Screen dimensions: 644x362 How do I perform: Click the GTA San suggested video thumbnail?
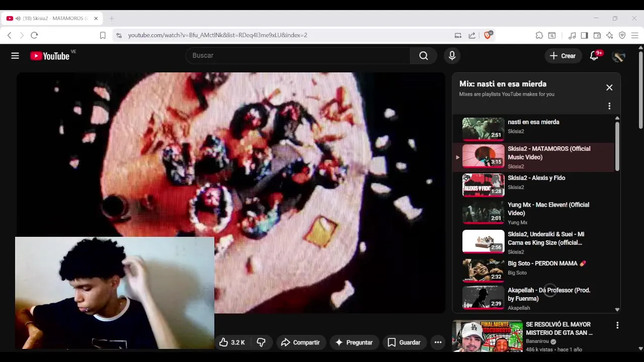point(487,336)
